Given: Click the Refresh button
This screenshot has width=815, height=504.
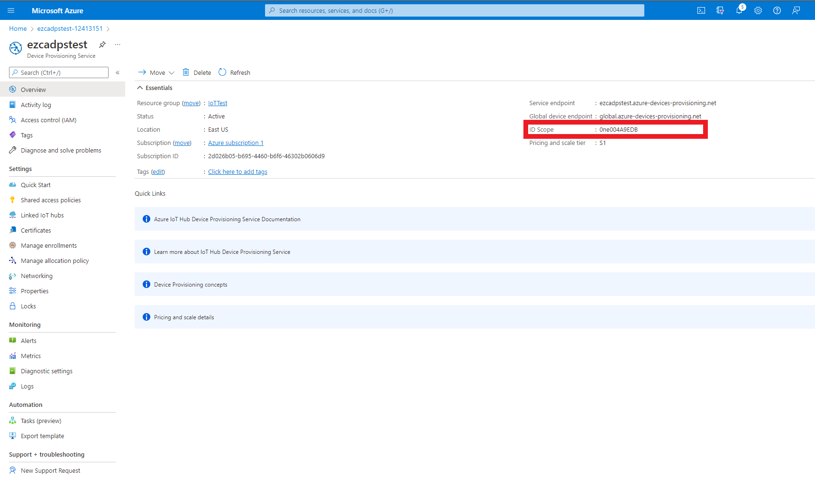Looking at the screenshot, I should point(234,72).
